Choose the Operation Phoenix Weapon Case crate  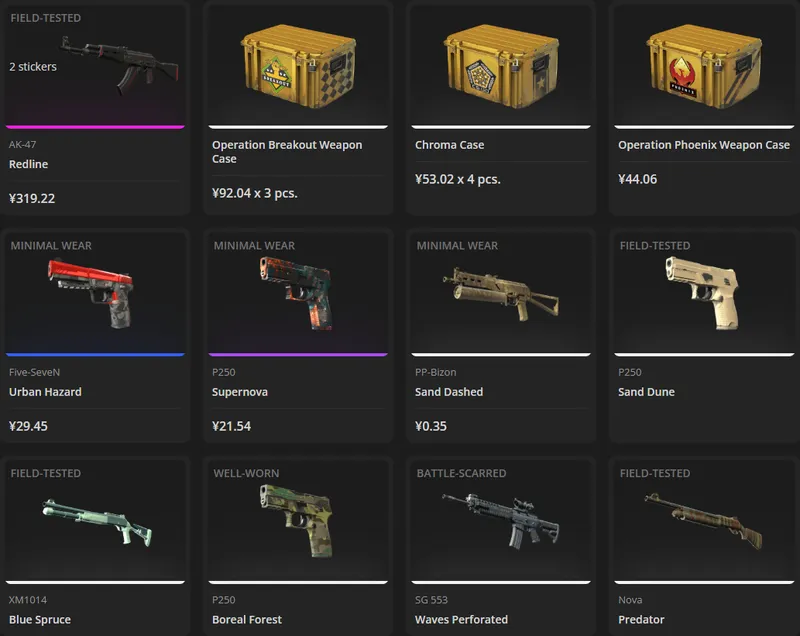click(x=704, y=66)
